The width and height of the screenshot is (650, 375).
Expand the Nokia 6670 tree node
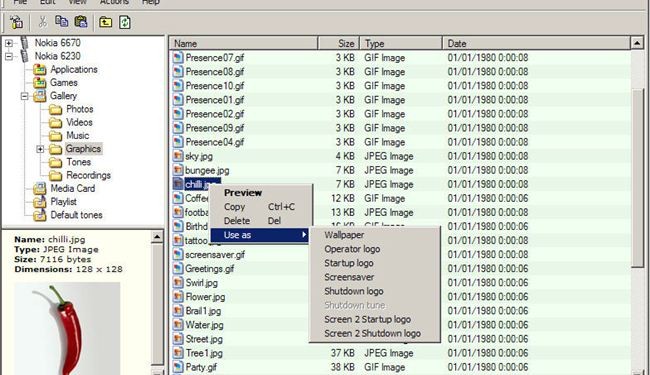coord(9,43)
